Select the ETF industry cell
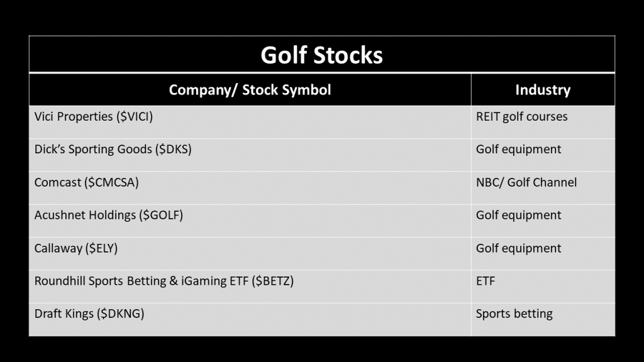The width and height of the screenshot is (644, 362). [486, 282]
